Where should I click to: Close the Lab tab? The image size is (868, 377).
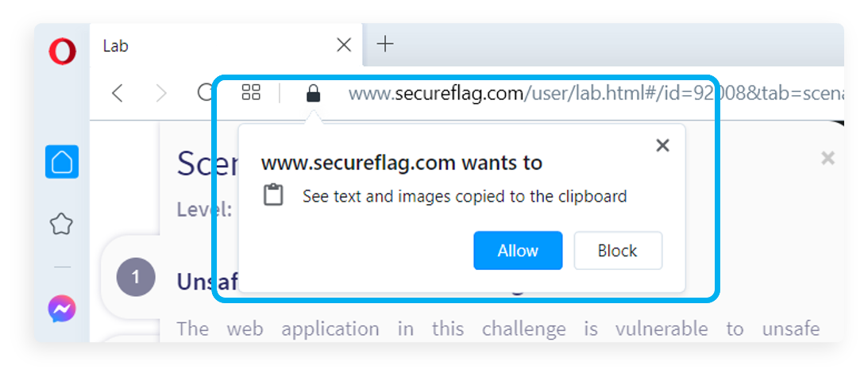point(344,45)
